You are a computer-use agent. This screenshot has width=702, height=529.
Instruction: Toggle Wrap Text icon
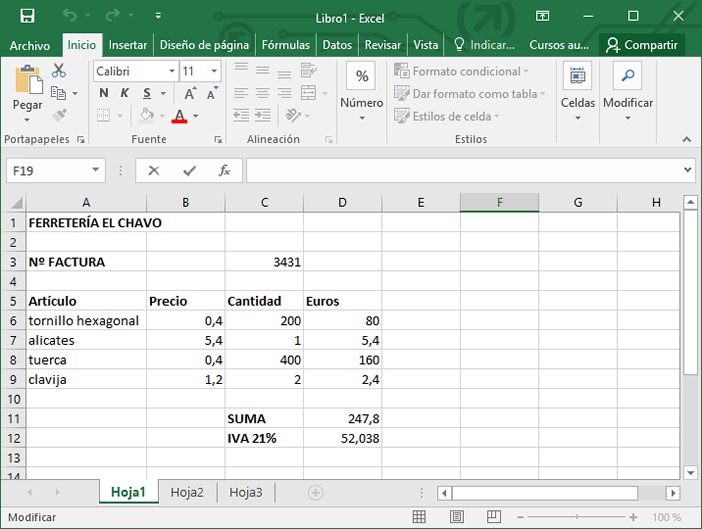click(x=308, y=70)
